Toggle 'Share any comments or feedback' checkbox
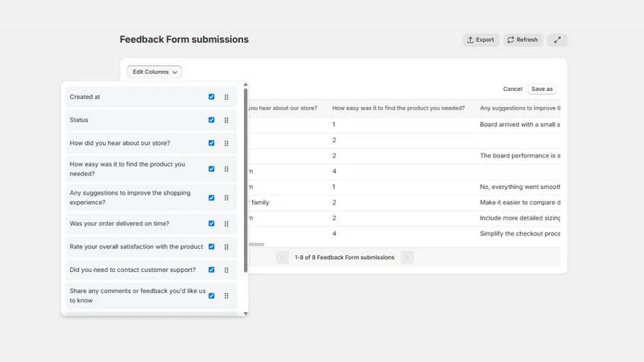This screenshot has height=362, width=644. (212, 295)
